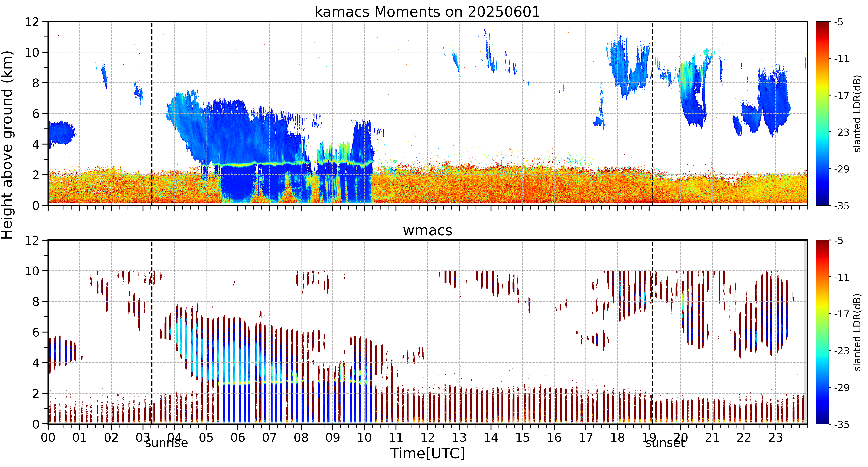Click the "22" time tick label
The image size is (868, 467).
(744, 438)
